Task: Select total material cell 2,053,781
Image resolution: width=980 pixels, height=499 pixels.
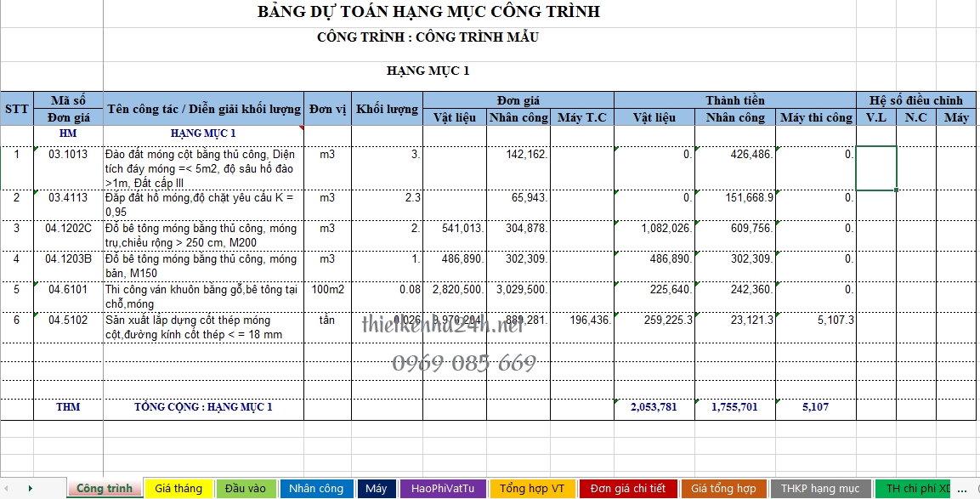Action: [x=654, y=409]
